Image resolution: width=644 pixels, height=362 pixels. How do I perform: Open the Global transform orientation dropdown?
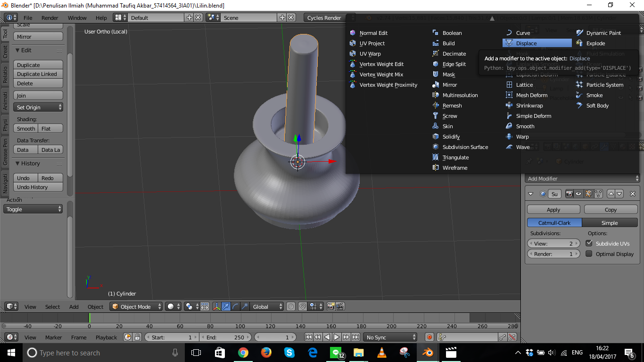pyautogui.click(x=267, y=306)
